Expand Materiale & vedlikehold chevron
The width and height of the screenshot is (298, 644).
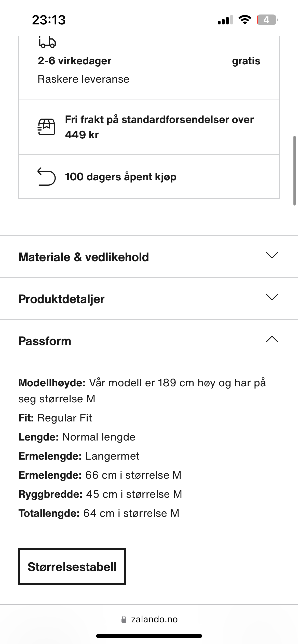pos(272,255)
